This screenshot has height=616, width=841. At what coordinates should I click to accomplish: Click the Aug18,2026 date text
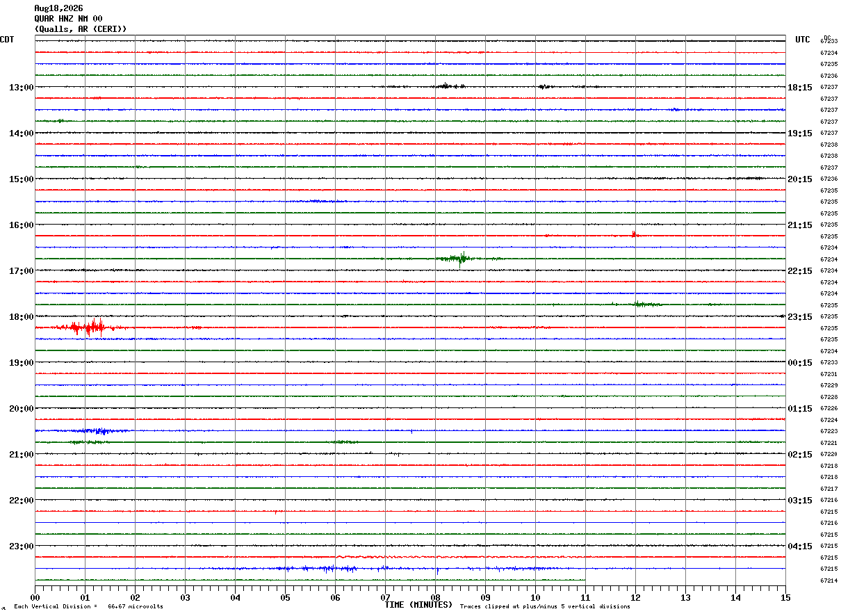(58, 8)
